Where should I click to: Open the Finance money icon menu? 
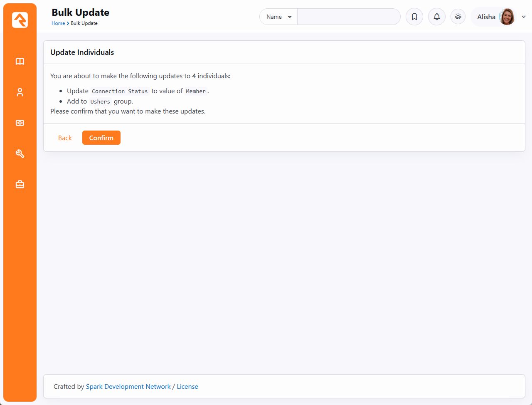point(20,123)
